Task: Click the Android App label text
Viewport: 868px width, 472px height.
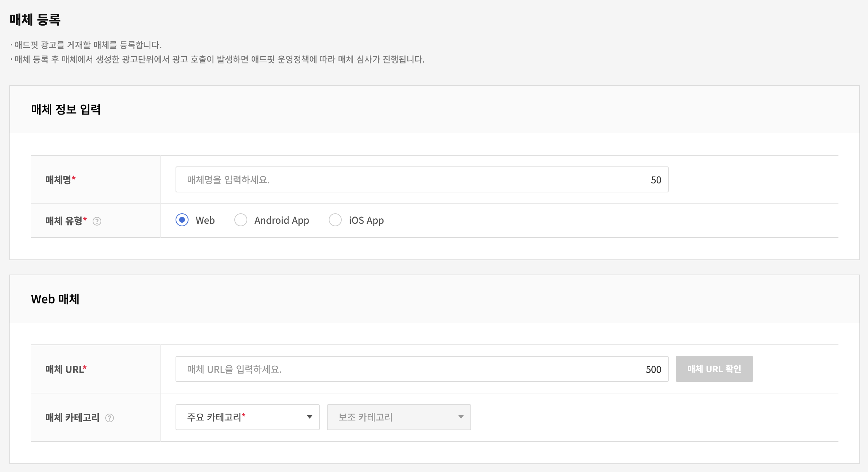Action: pyautogui.click(x=282, y=220)
